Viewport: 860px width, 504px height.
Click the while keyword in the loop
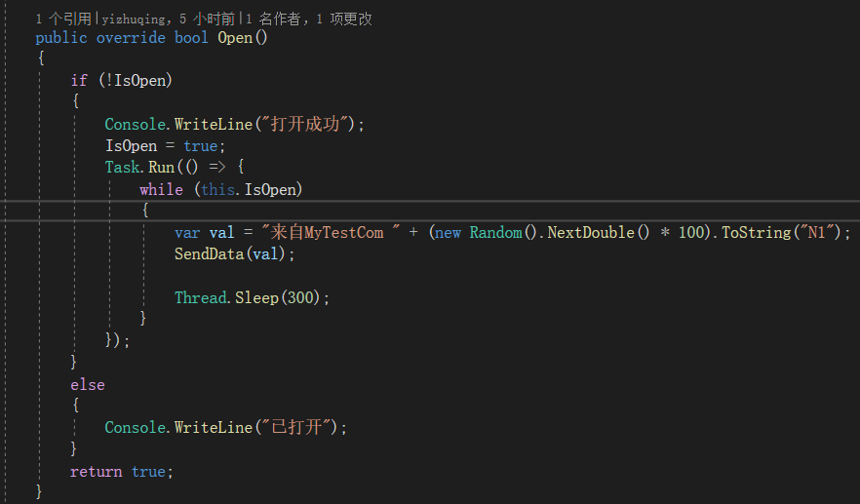click(161, 189)
